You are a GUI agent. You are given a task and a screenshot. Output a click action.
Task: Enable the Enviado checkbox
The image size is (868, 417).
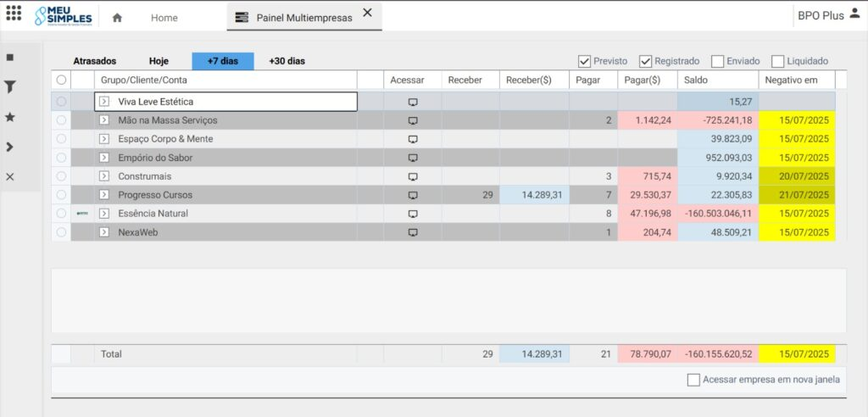coord(717,61)
